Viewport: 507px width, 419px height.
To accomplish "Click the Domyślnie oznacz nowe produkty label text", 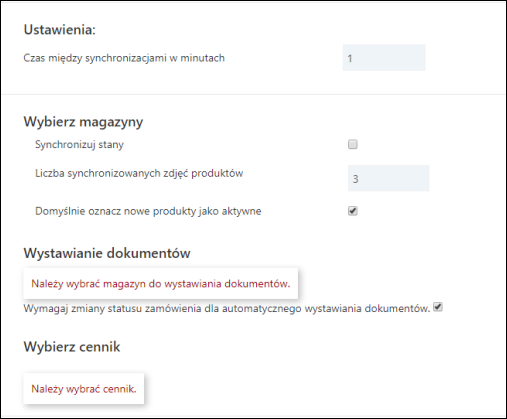I will pos(148,211).
